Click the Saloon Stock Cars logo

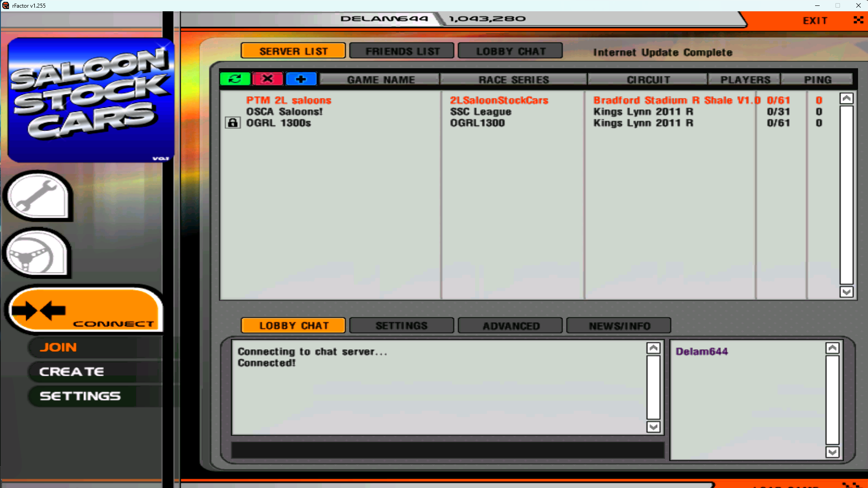click(x=91, y=100)
